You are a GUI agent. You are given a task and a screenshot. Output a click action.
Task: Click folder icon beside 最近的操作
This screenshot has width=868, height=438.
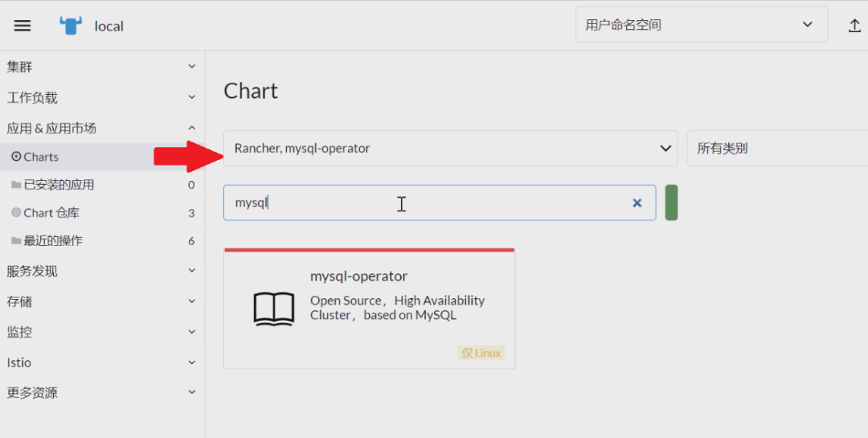pos(16,241)
